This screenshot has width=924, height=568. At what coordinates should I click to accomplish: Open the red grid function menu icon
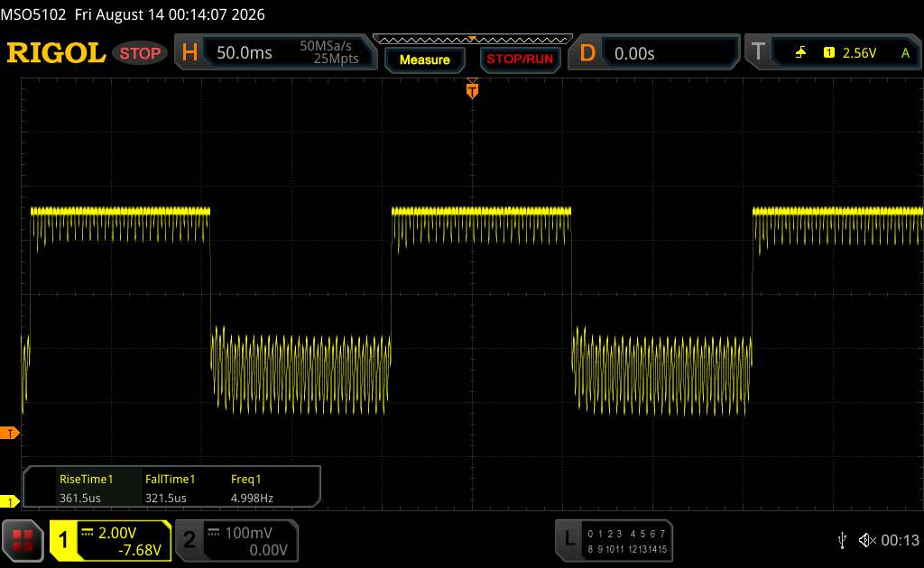click(23, 540)
